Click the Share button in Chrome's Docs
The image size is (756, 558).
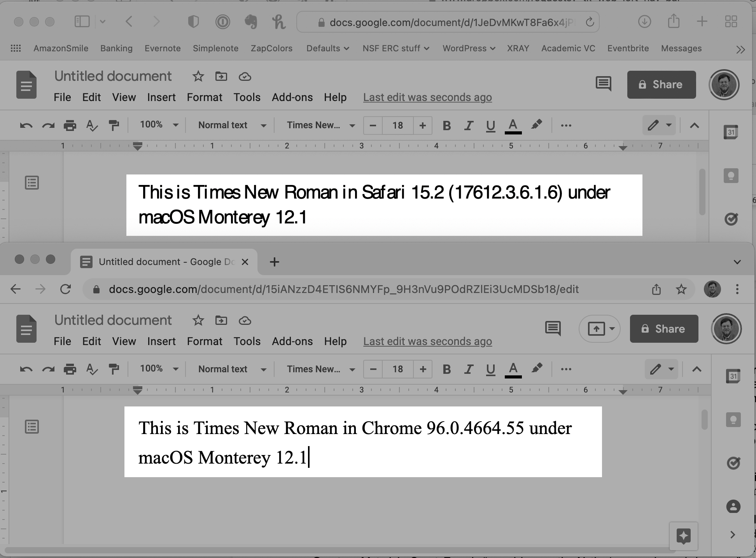point(664,329)
